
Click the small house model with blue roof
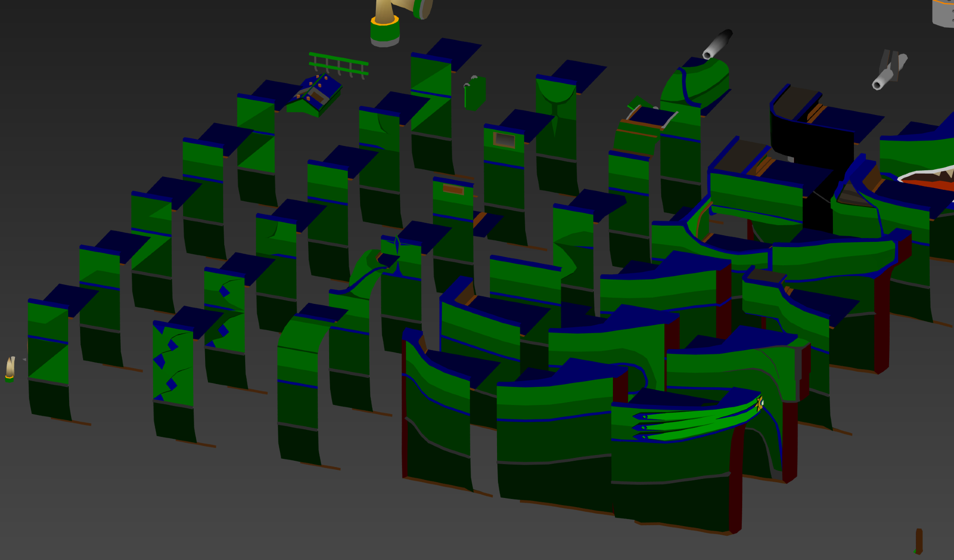point(318,95)
